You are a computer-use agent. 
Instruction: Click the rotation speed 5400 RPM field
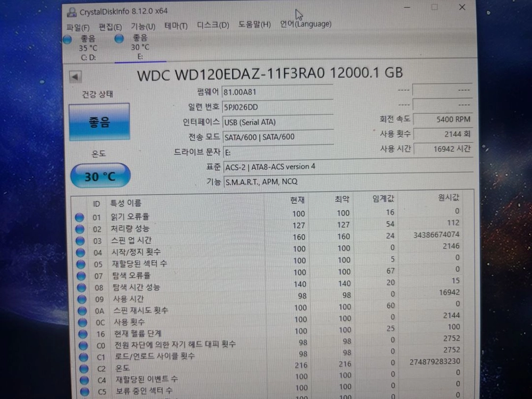443,119
